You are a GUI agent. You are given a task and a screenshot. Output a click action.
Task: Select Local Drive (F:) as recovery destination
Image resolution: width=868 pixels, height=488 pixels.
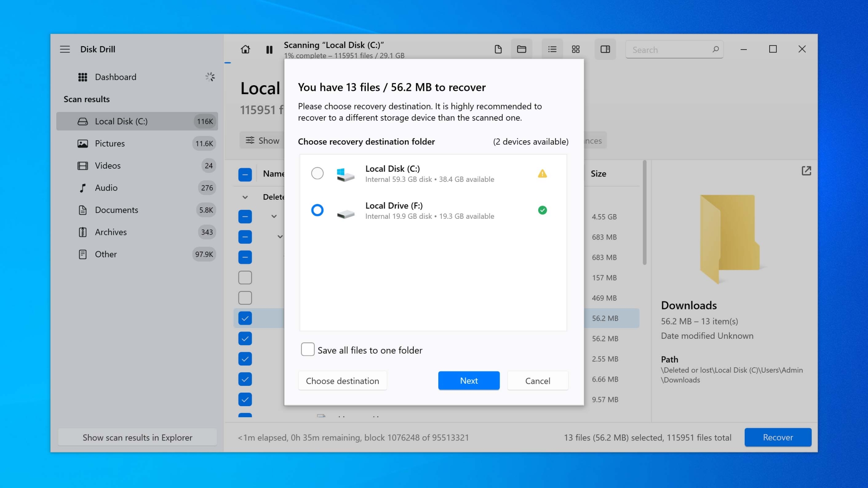tap(317, 210)
